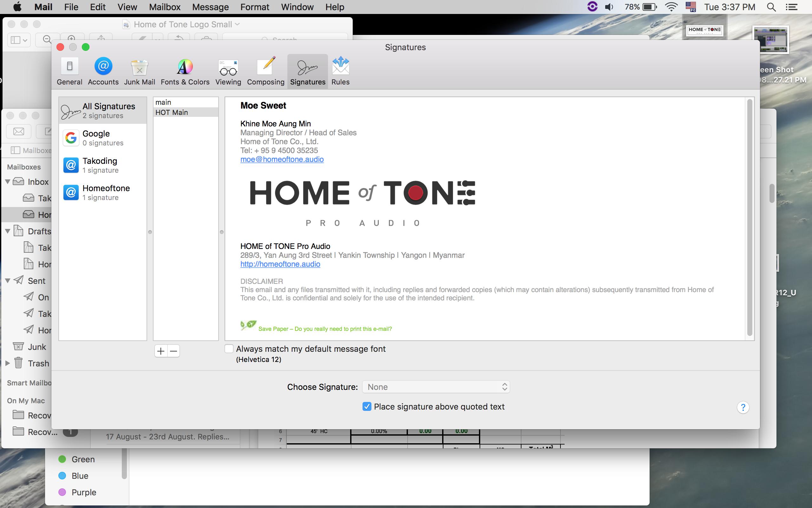Enable Always match my default message font
The height and width of the screenshot is (508, 812).
pos(229,349)
